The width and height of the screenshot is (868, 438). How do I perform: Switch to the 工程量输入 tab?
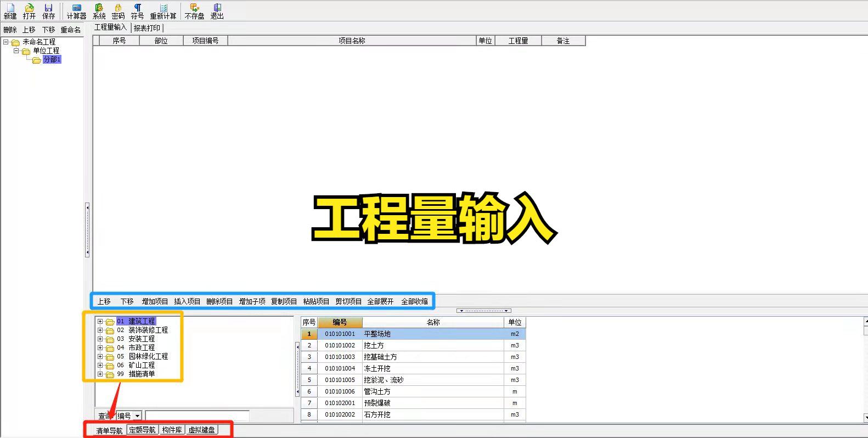(110, 27)
